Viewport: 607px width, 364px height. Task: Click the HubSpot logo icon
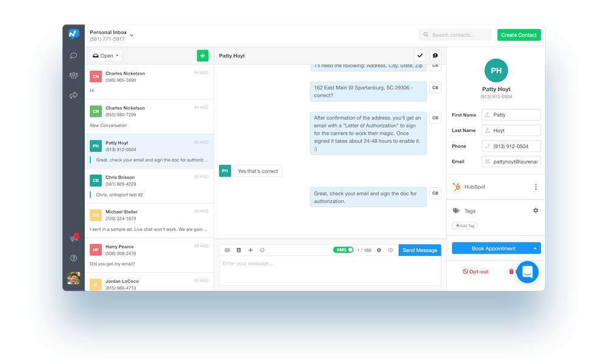456,187
